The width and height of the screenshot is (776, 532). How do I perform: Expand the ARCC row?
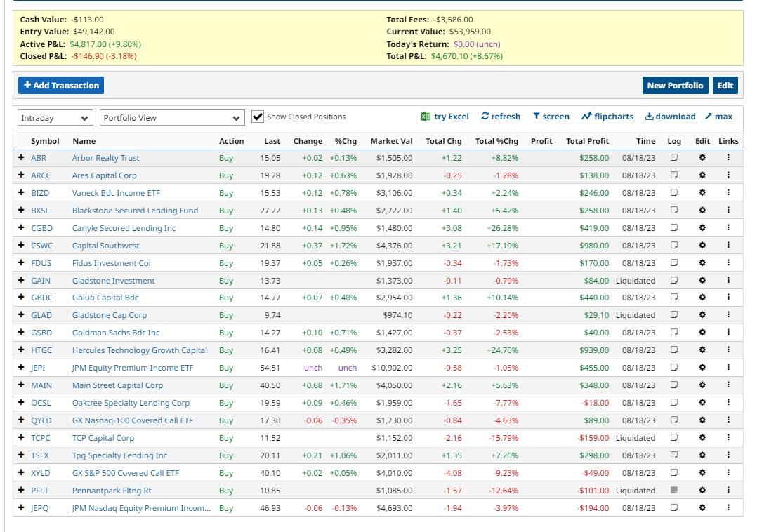(21, 175)
